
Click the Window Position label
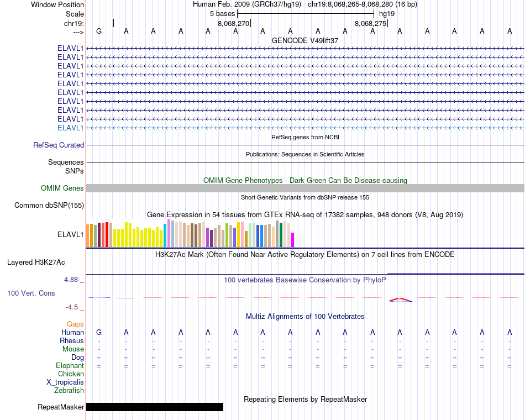point(57,4)
